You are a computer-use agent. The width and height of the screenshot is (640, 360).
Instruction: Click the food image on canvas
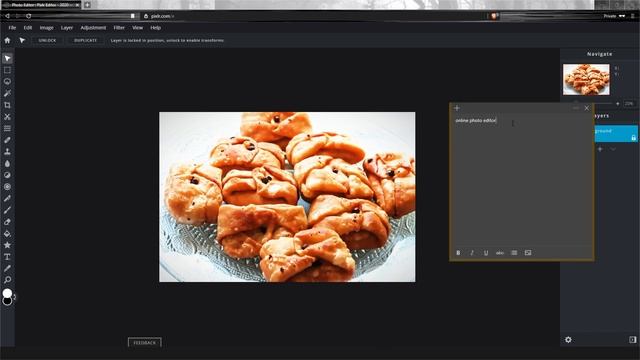tap(287, 197)
